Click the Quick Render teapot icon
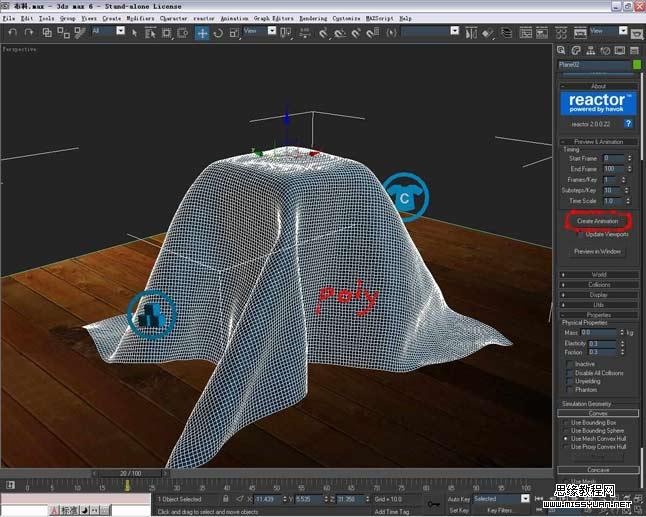This screenshot has height=517, width=646. [637, 33]
